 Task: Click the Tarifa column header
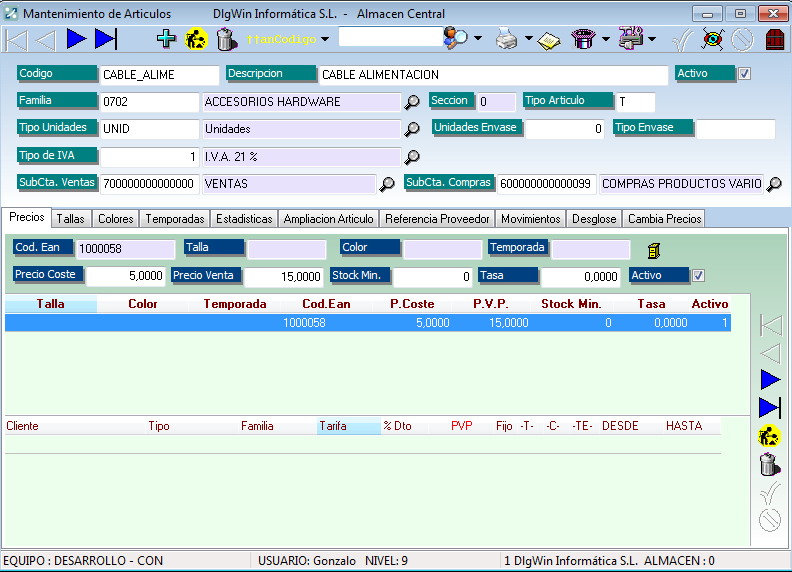[349, 426]
